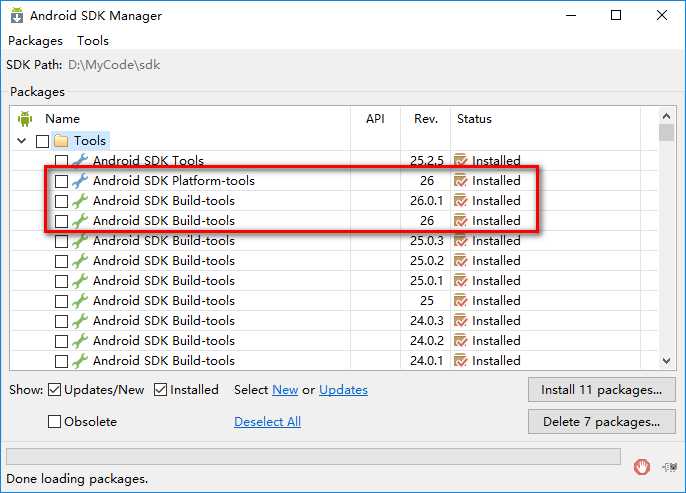Open the Packages menu
This screenshot has height=493, width=686.
[35, 41]
